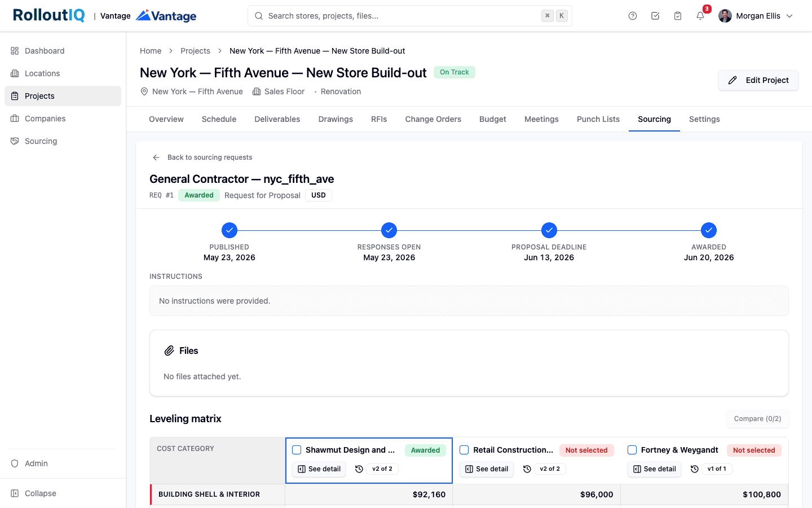812x508 pixels.
Task: Click version history icon for Shawmut Design
Action: (359, 469)
